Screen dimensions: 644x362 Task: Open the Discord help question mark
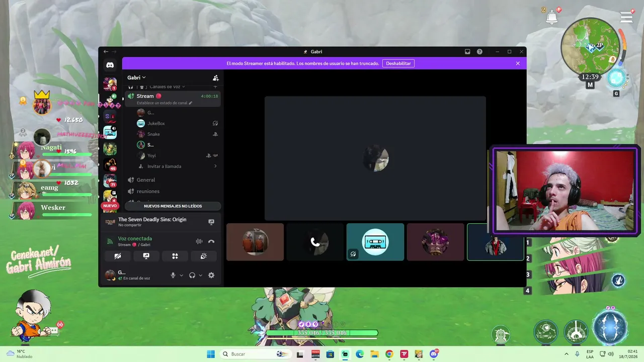(479, 52)
